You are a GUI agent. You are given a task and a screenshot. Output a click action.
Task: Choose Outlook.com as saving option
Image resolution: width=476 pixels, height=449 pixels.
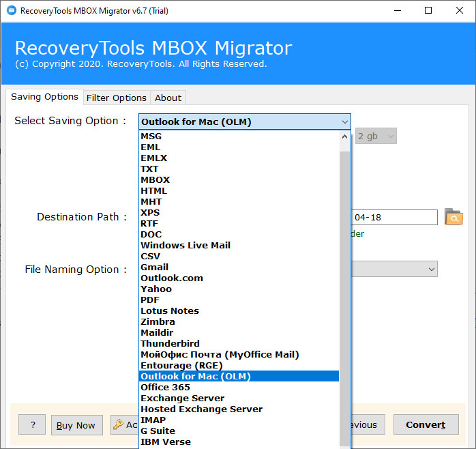pyautogui.click(x=239, y=278)
